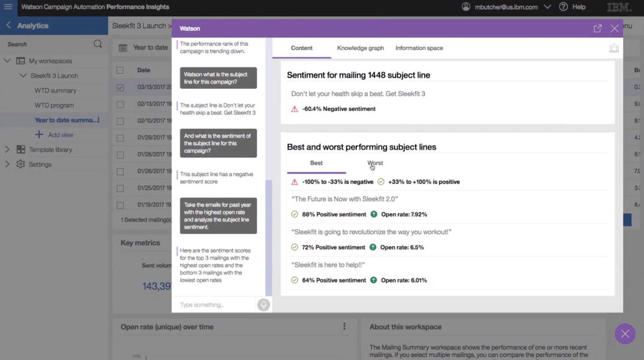The height and width of the screenshot is (360, 644).
Task: Pop out the Watson panel to new window
Action: 597,28
